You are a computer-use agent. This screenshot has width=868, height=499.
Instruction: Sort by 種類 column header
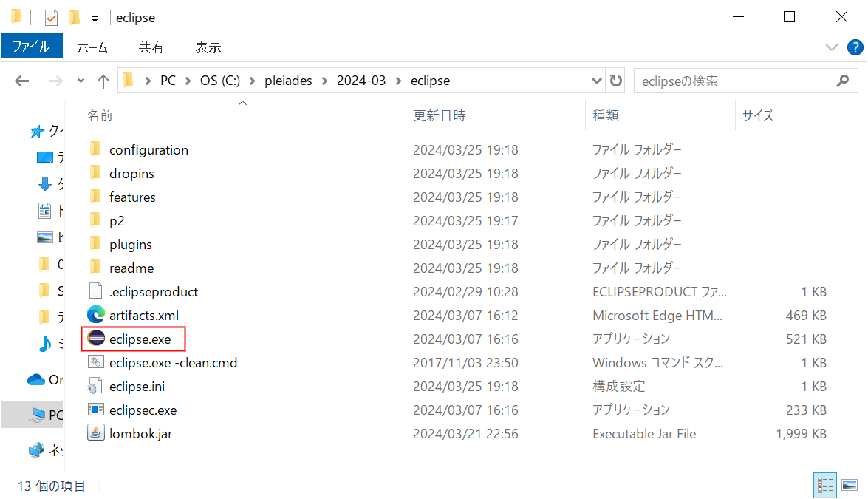pos(606,115)
